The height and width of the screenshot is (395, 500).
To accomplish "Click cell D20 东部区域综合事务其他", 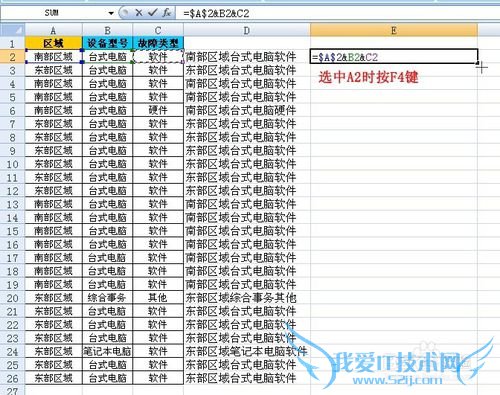I will coord(247,298).
